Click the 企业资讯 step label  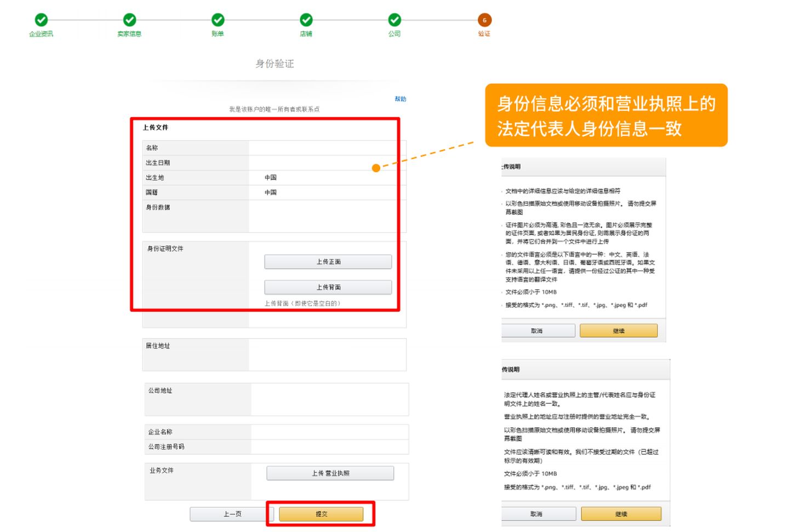pyautogui.click(x=41, y=34)
